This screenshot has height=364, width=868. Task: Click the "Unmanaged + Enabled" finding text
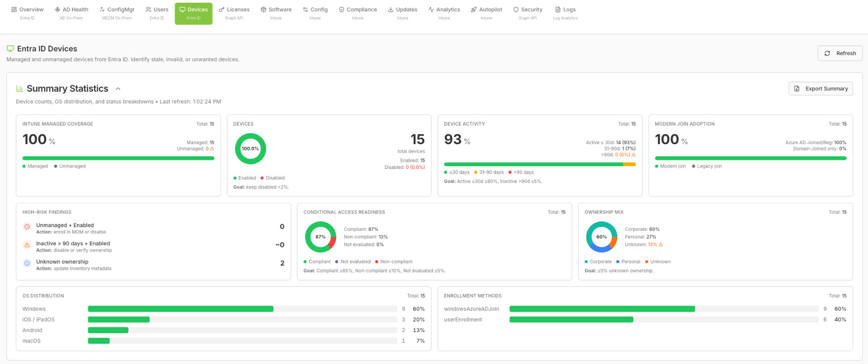pyautogui.click(x=65, y=225)
